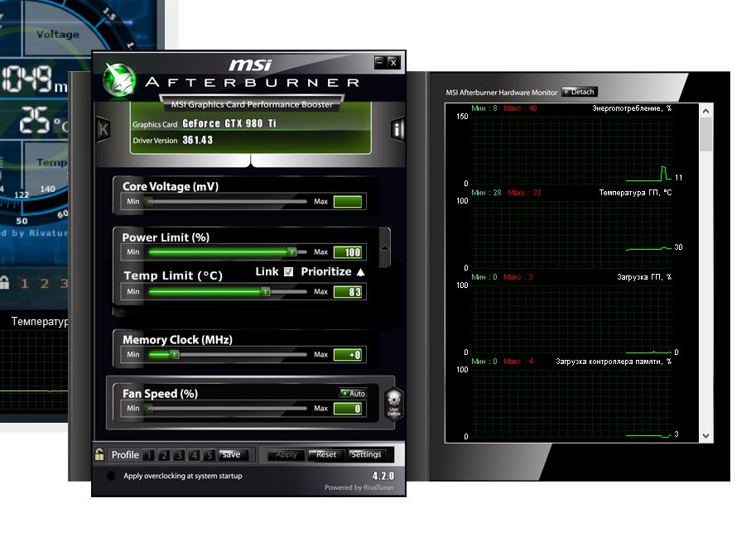Screen dimensions: 756x551
Task: Click the driver version 361.43 text
Action: pyautogui.click(x=197, y=140)
